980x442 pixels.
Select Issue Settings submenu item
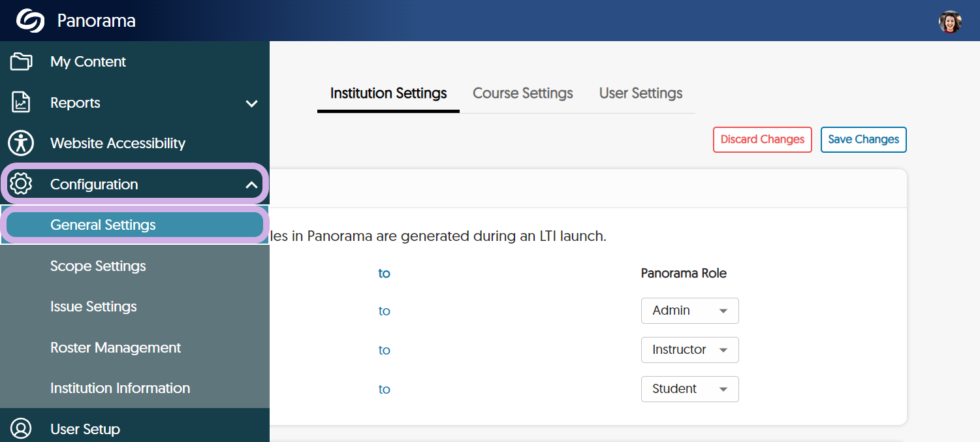(134, 306)
